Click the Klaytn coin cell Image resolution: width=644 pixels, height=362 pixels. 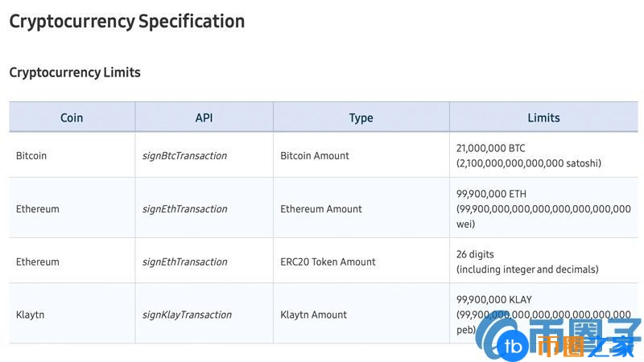(x=30, y=315)
